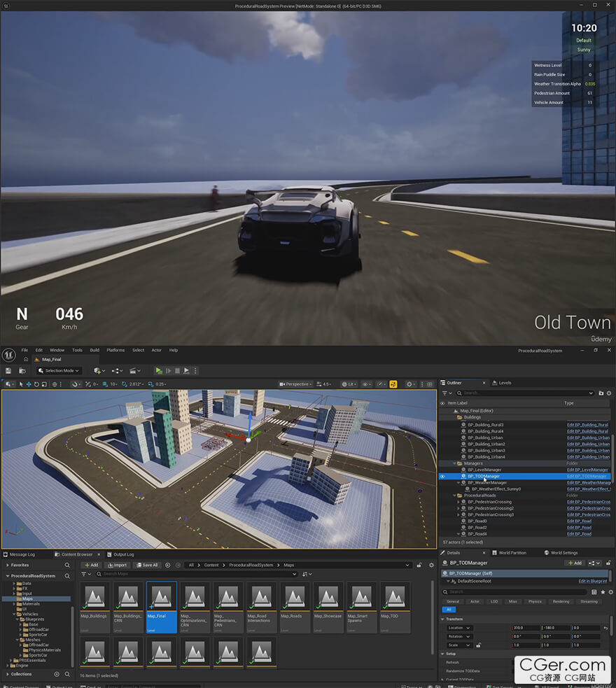Click the Home icon beside Map_Final tab
This screenshot has width=616, height=688.
(x=25, y=359)
